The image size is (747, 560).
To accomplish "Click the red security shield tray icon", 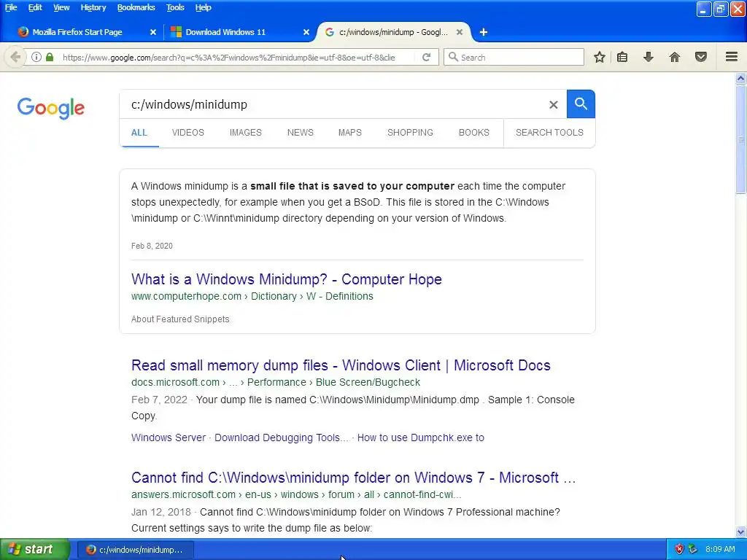I will (x=679, y=549).
